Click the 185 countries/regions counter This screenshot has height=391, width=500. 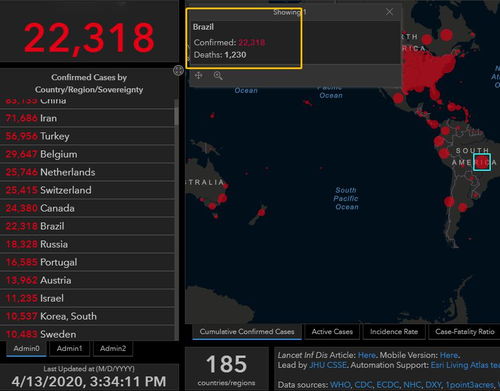[x=227, y=369]
